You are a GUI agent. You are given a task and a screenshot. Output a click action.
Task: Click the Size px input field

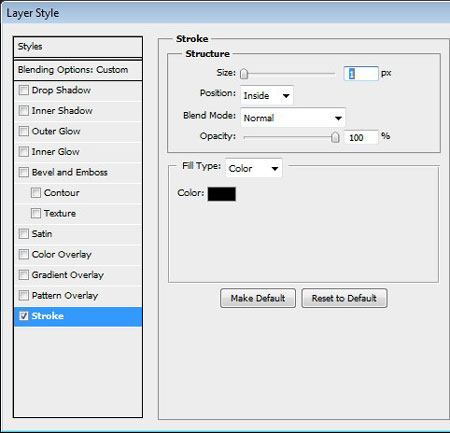(x=361, y=73)
